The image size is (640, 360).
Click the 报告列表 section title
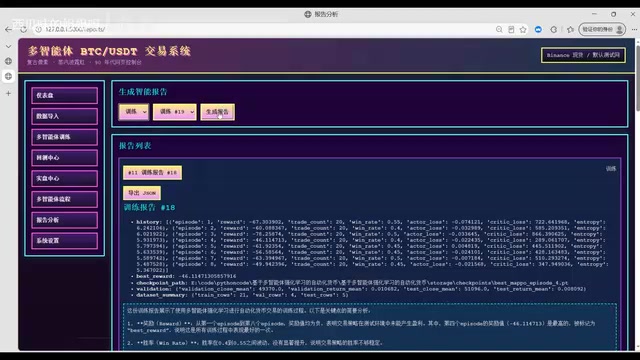coord(135,146)
